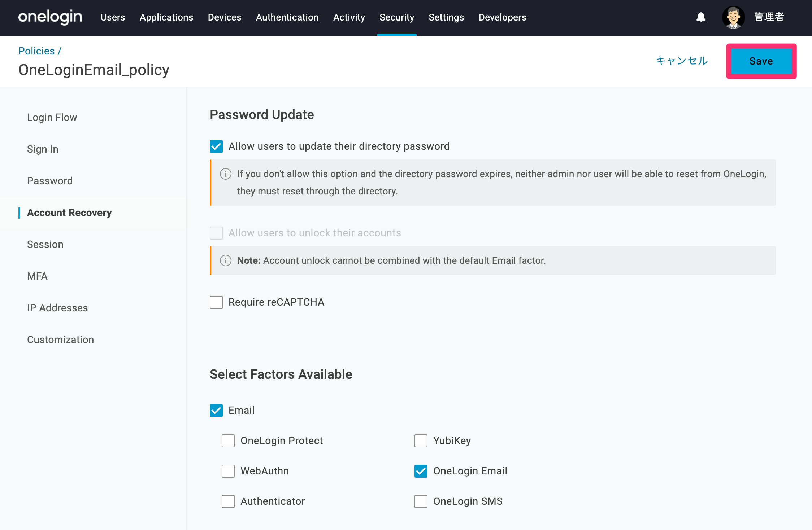The width and height of the screenshot is (812, 530).
Task: Enable the Authenticator factor
Action: (x=228, y=501)
